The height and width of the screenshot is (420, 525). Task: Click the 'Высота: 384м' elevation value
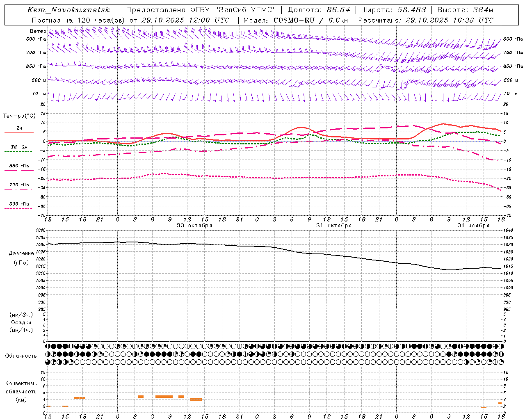pos(465,10)
